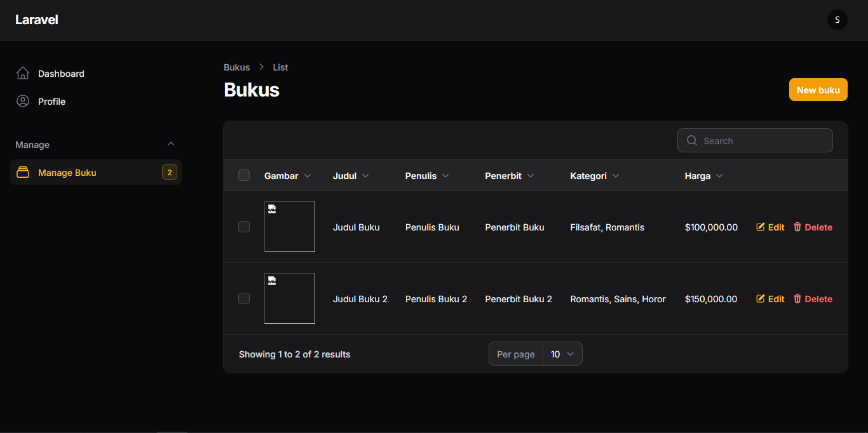Click the Profile user icon

(x=23, y=102)
